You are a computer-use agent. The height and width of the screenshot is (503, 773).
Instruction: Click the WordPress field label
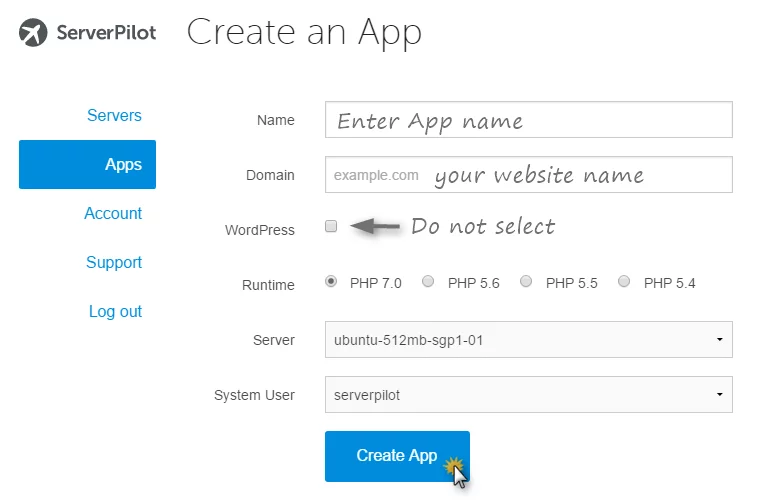260,230
